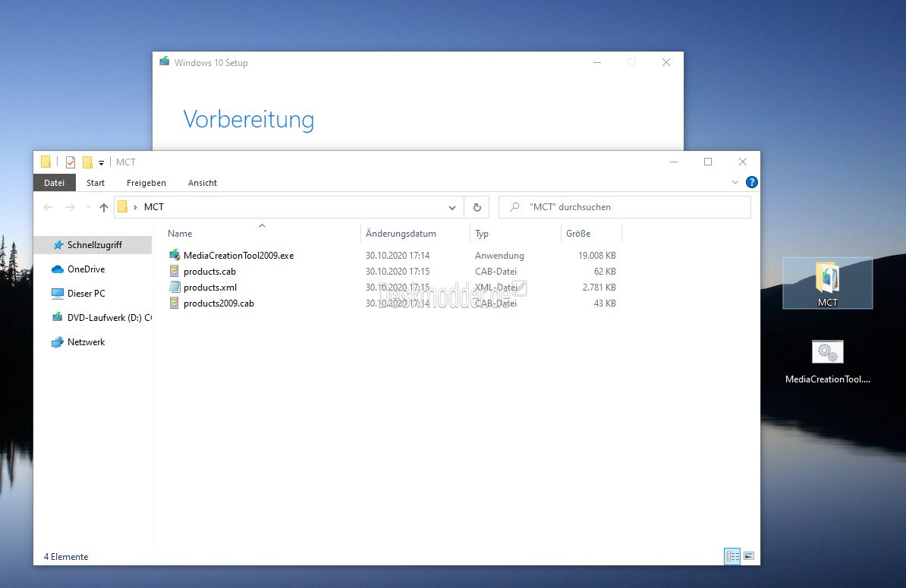Switch to large icons view layout

click(x=749, y=556)
